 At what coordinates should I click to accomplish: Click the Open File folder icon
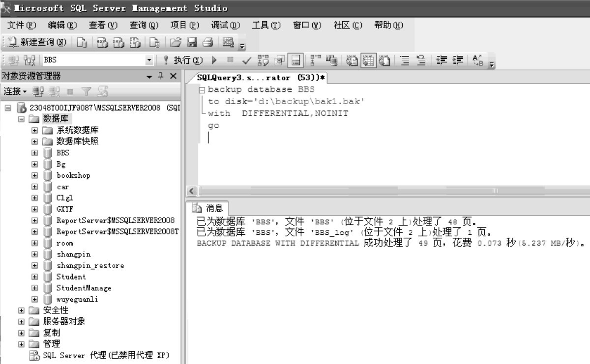pyautogui.click(x=176, y=43)
